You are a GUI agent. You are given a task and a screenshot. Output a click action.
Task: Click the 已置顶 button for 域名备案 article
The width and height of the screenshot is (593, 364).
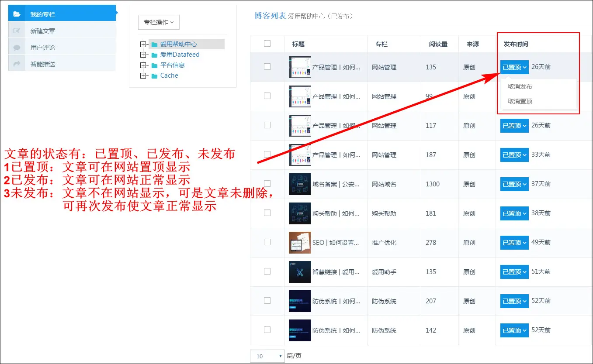coord(514,184)
